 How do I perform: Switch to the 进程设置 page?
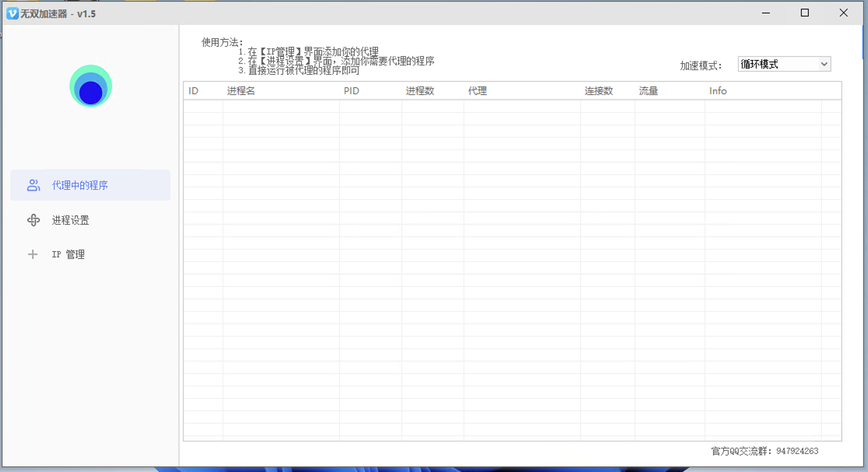pyautogui.click(x=70, y=220)
